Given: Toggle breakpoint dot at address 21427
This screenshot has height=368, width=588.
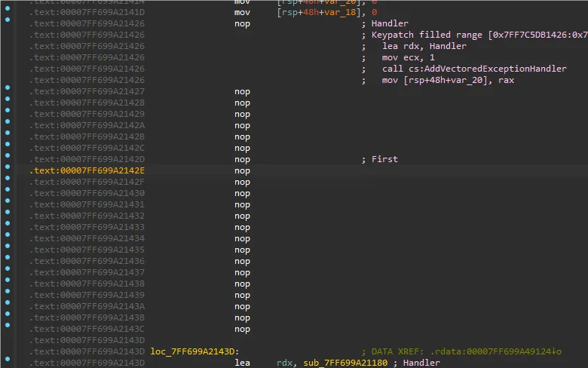Looking at the screenshot, I should [x=8, y=87].
